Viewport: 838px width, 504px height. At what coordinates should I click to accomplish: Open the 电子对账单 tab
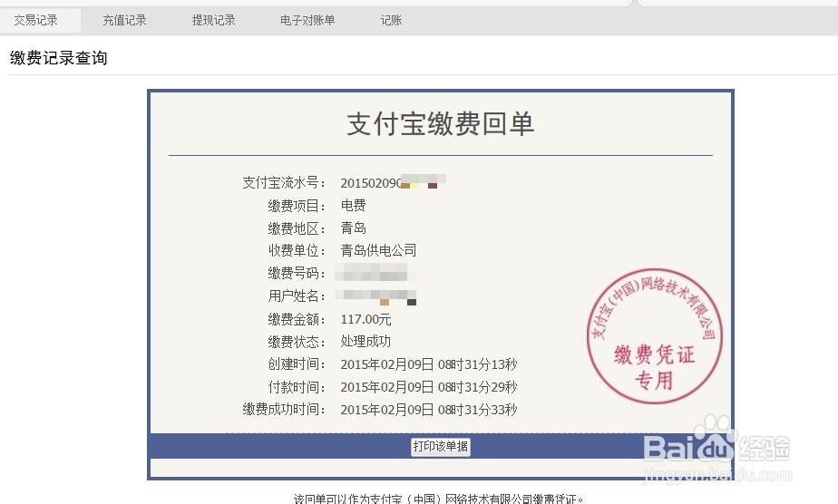(x=307, y=20)
